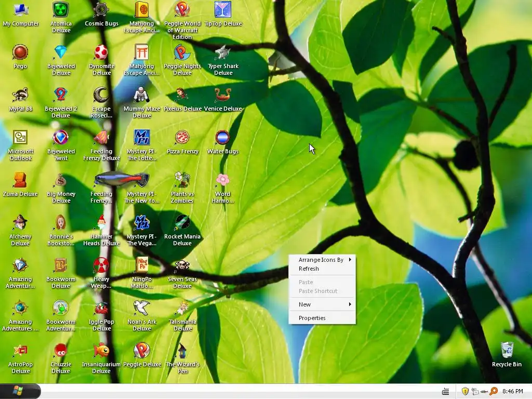532x399 pixels.
Task: Open the Start menu button
Action: 20,391
